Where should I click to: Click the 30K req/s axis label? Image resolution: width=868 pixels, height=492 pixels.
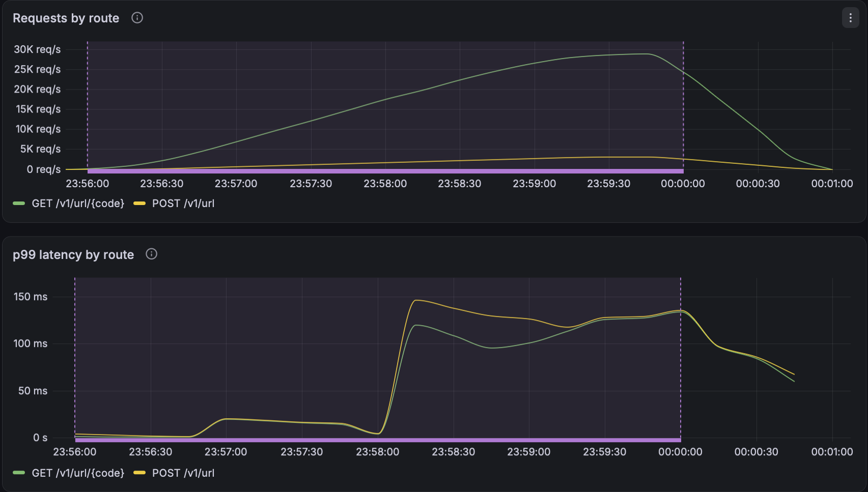37,49
